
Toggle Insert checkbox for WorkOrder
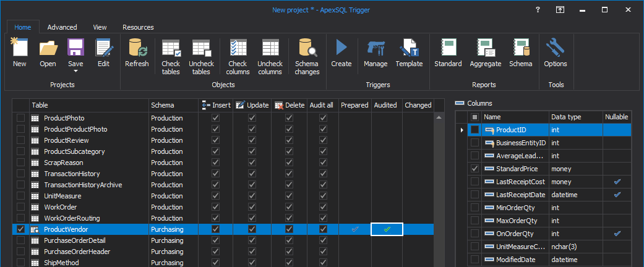215,206
